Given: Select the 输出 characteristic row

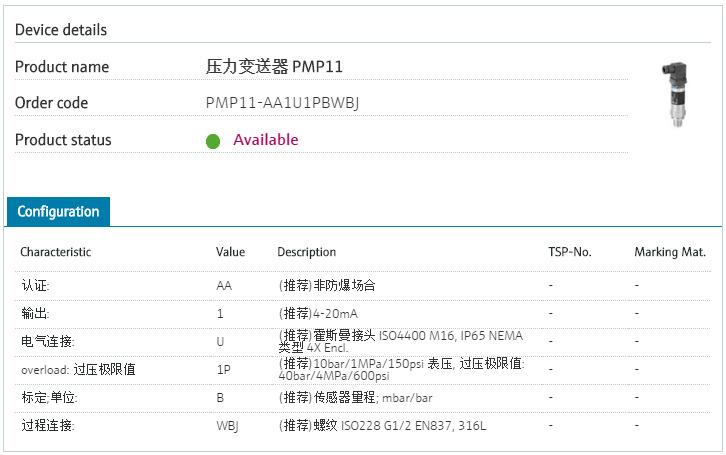Looking at the screenshot, I should pyautogui.click(x=35, y=314).
